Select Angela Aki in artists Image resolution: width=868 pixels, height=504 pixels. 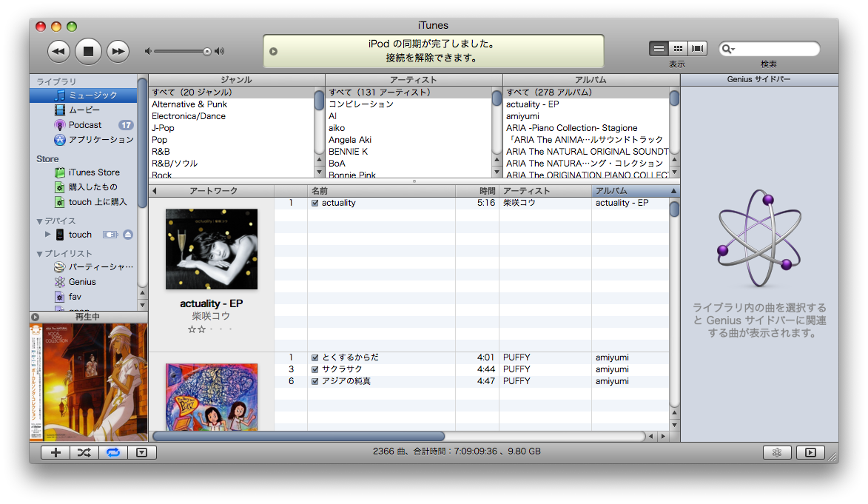tap(408, 140)
